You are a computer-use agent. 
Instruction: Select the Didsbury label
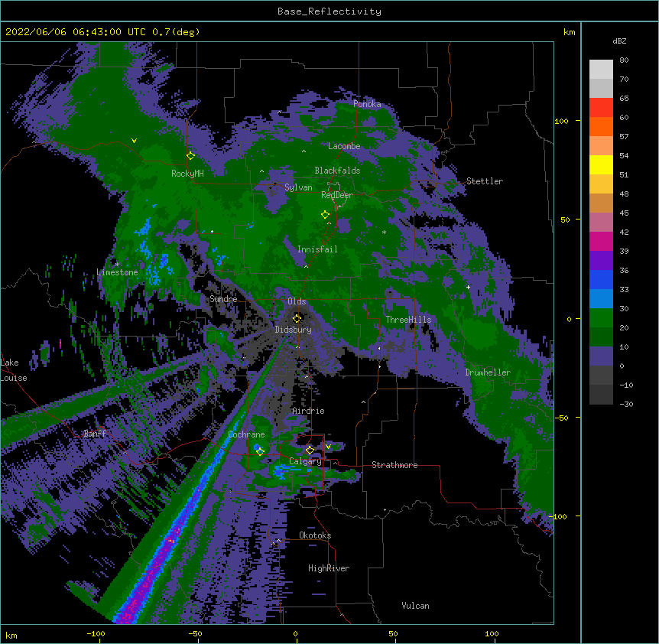(293, 330)
